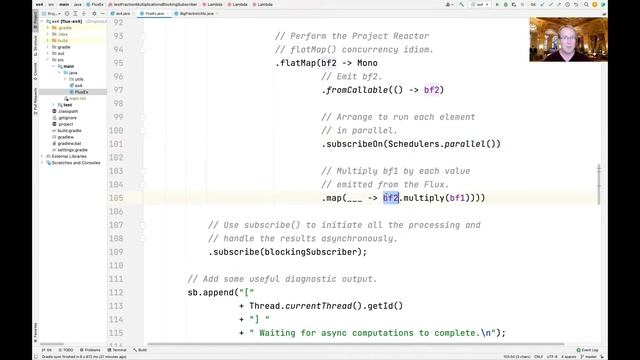The width and height of the screenshot is (640, 360).
Task: Click line number 105 in the gutter
Action: pos(116,198)
